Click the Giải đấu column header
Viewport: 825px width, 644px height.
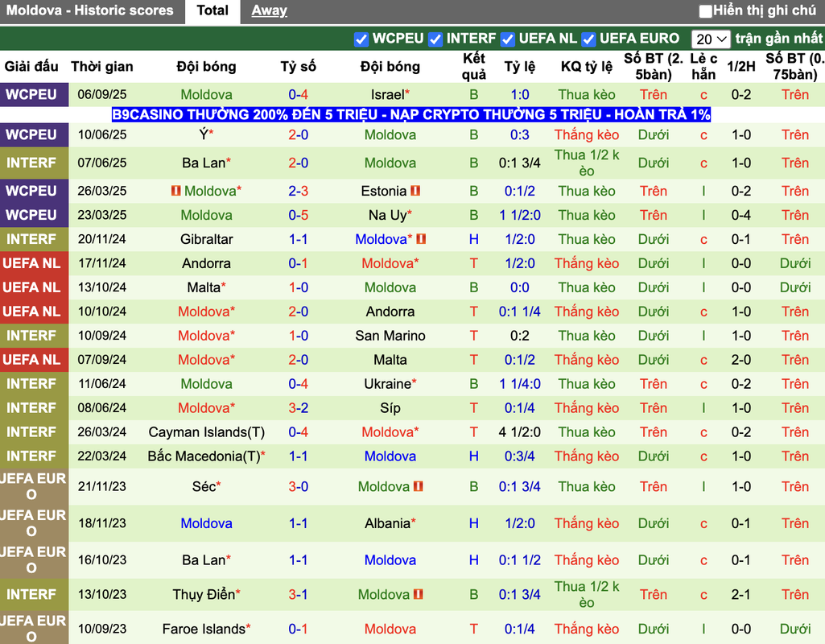(31, 67)
